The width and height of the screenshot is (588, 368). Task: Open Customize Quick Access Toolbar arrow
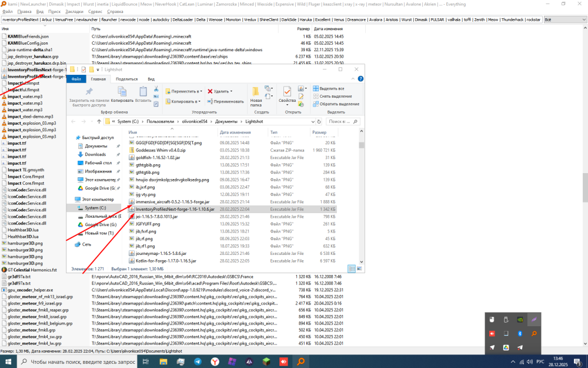[98, 69]
